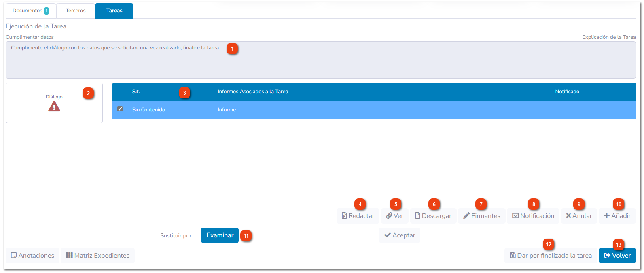
Task: Click the Documentos count badge
Action: point(47,11)
